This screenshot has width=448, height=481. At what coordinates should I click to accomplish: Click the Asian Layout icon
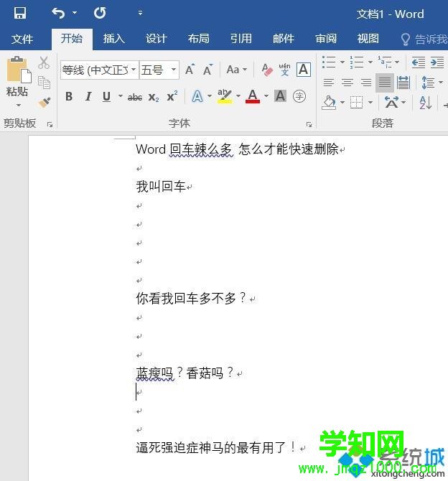point(391,102)
